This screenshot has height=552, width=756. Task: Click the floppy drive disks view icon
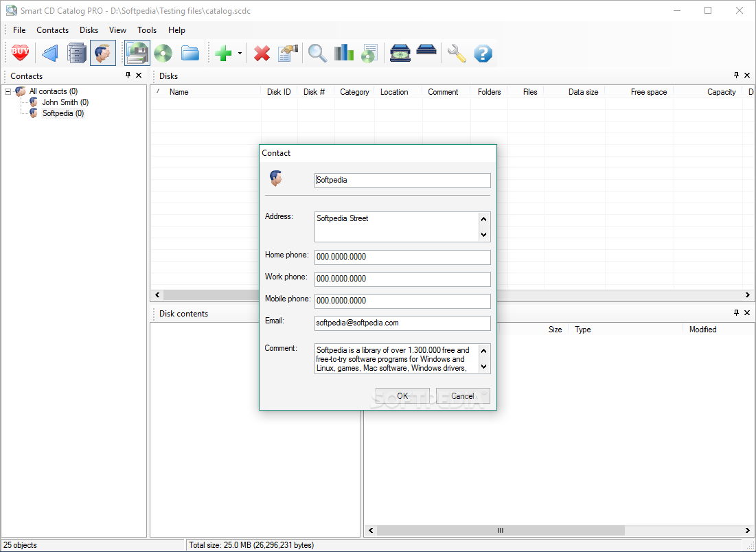coord(137,53)
